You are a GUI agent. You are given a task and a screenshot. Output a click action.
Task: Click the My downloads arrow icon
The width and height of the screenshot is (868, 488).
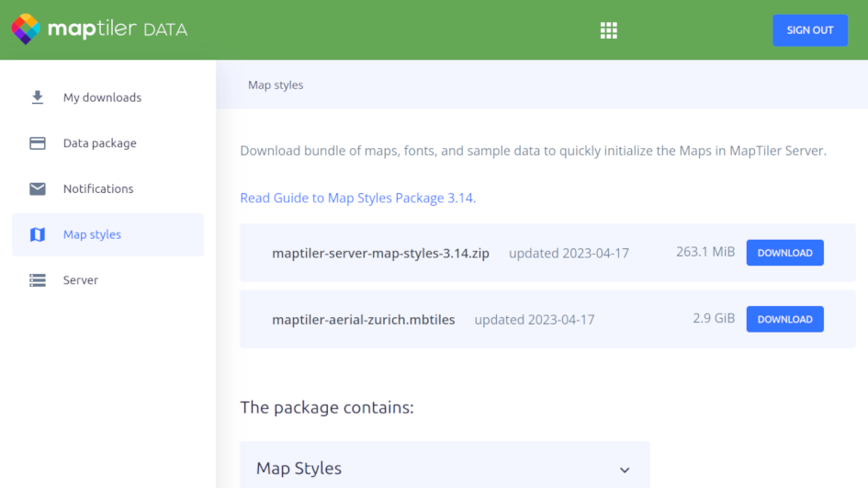pos(38,97)
